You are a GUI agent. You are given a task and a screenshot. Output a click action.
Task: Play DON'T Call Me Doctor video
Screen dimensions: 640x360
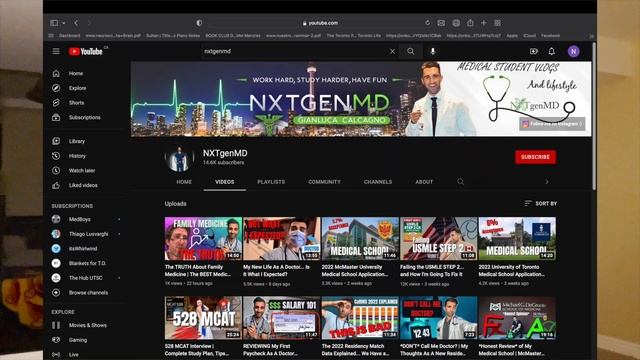(438, 318)
